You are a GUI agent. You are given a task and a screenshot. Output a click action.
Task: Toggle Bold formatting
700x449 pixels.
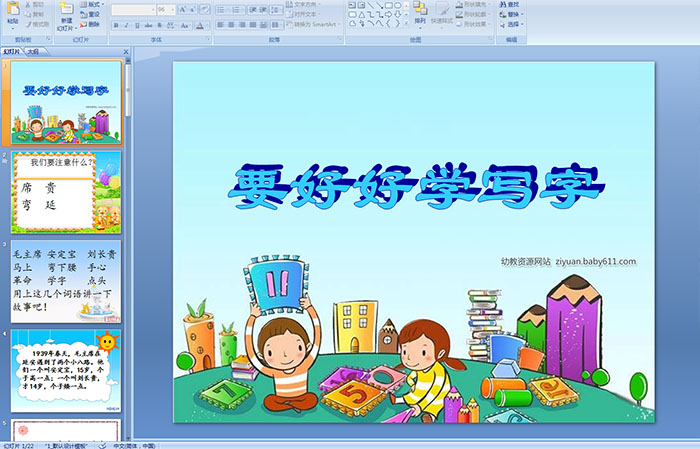(114, 24)
